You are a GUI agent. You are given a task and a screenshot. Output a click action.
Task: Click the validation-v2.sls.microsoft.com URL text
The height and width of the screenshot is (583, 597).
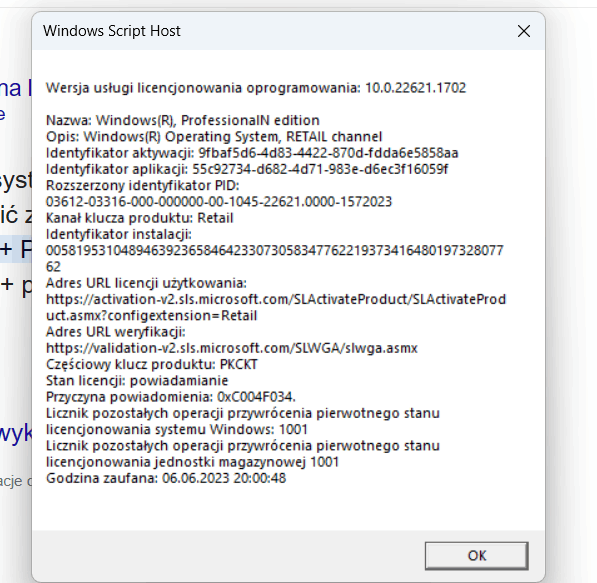[232, 348]
